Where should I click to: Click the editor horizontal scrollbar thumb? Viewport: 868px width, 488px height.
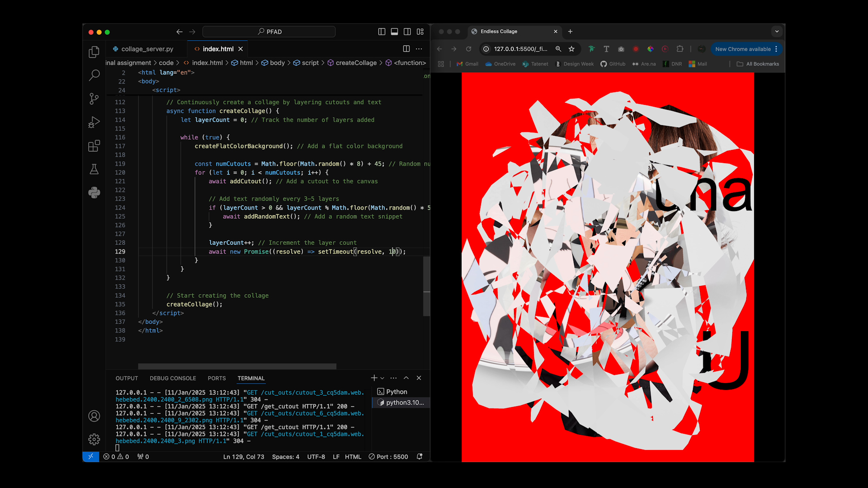pos(237,366)
